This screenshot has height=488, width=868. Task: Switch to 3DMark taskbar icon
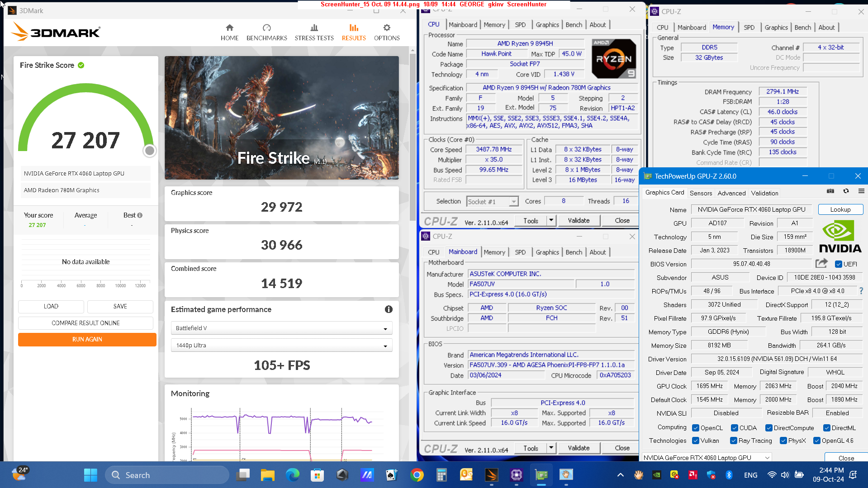491,475
